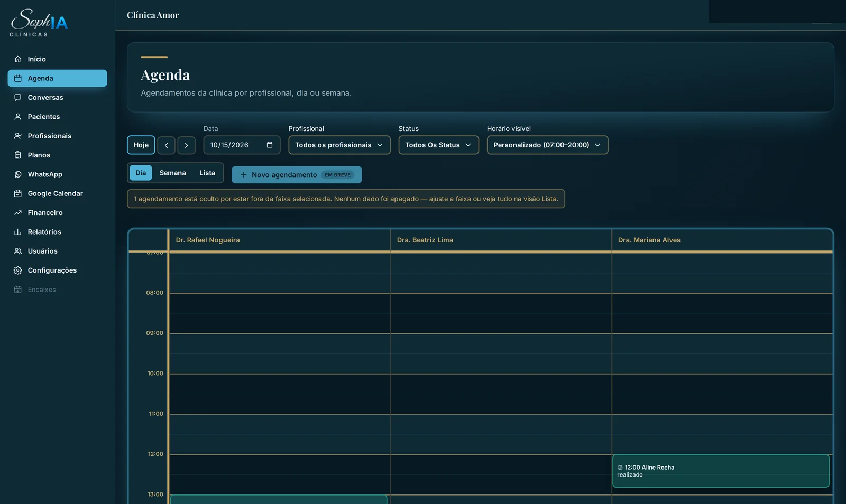Click the 10:00 time label
The width and height of the screenshot is (846, 504).
tap(155, 374)
